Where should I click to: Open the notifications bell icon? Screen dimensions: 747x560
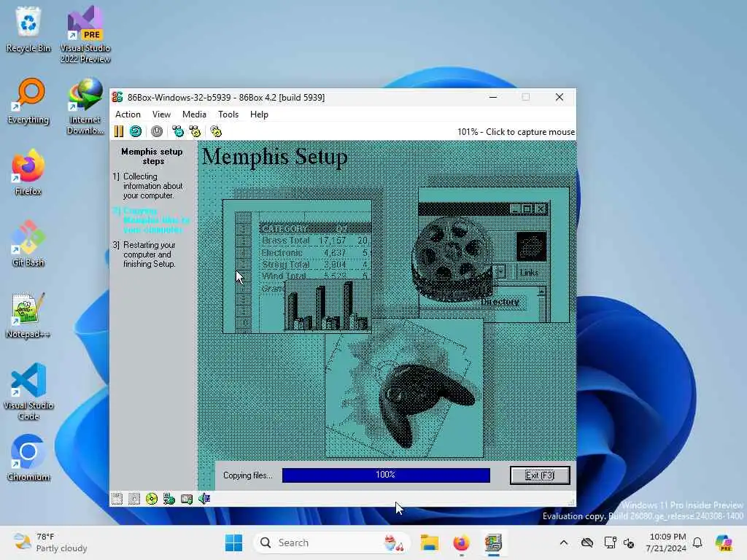tap(697, 542)
